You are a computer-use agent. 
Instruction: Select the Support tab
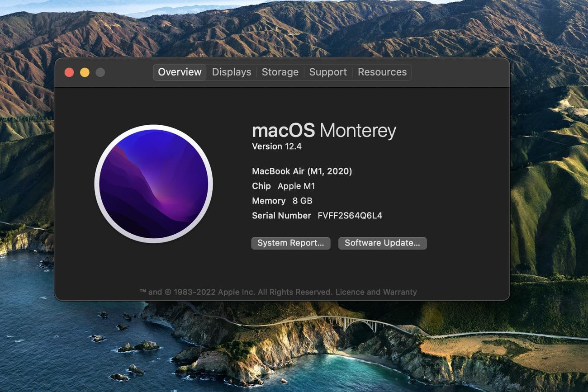pos(328,72)
